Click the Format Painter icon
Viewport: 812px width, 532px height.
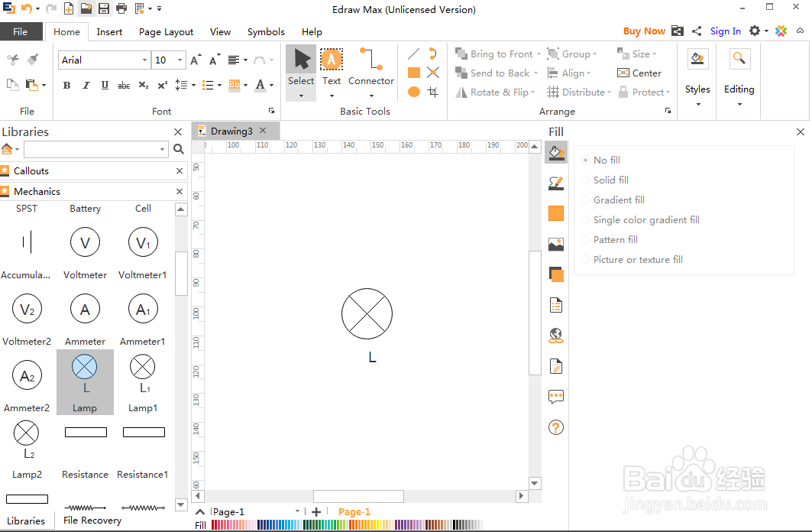click(x=33, y=59)
